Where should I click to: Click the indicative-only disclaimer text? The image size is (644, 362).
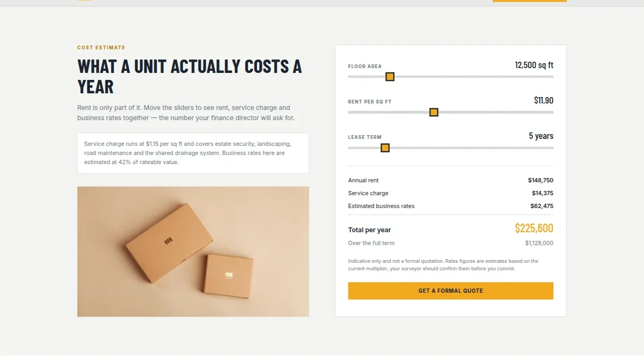(x=443, y=265)
